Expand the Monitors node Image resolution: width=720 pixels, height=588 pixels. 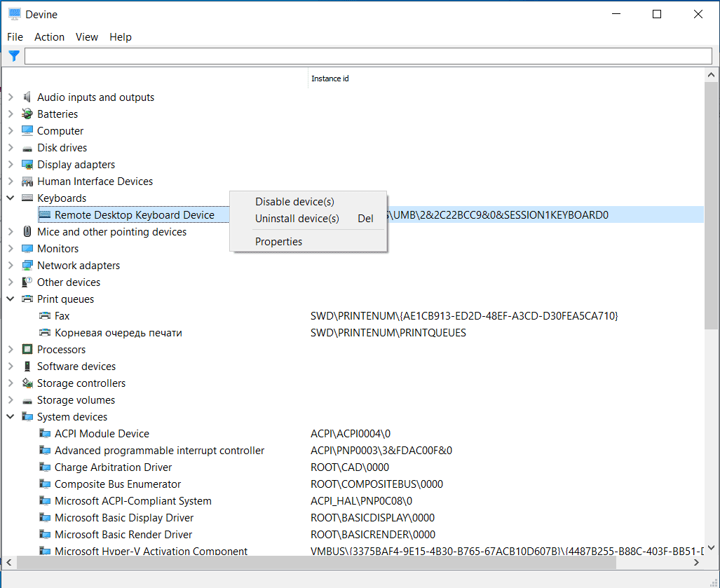(11, 248)
